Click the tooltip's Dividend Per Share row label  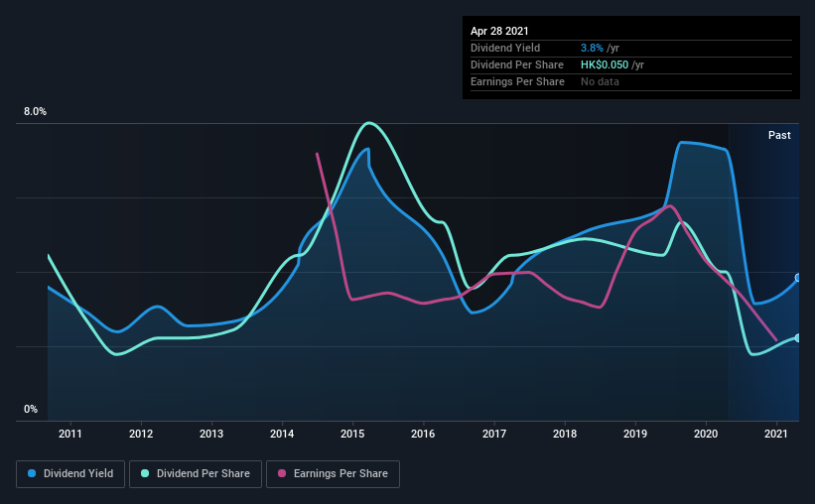[516, 64]
